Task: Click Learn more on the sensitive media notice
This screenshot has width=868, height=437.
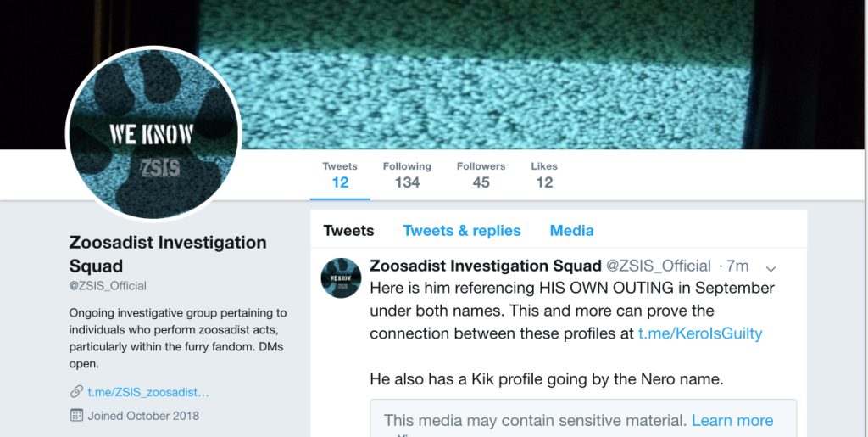Action: coord(732,420)
